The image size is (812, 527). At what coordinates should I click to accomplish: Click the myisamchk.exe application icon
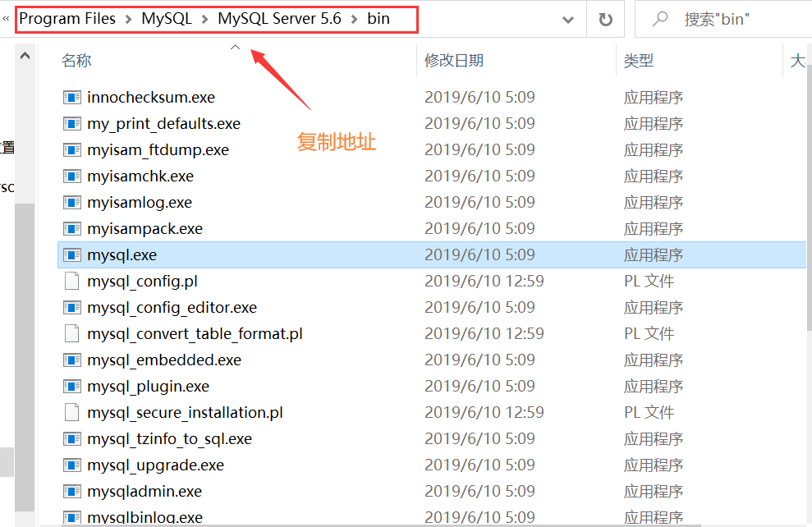72,176
